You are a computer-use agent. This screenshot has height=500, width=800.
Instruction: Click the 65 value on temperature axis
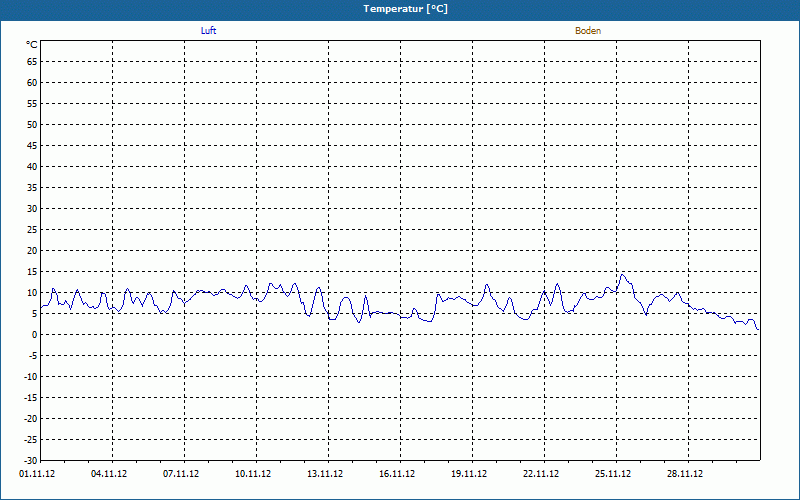32,62
